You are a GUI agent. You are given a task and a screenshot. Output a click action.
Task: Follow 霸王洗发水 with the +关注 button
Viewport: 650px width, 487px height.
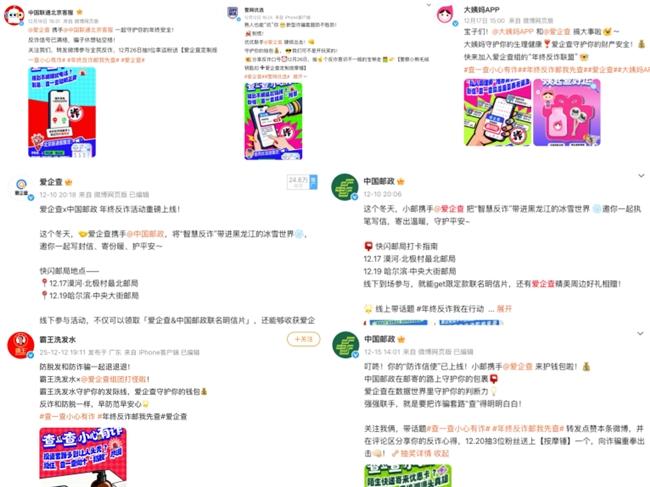[303, 339]
